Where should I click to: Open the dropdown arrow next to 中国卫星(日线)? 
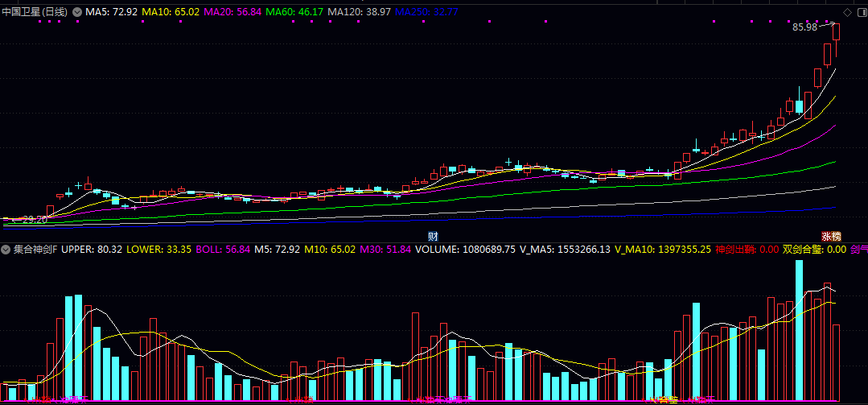point(77,11)
